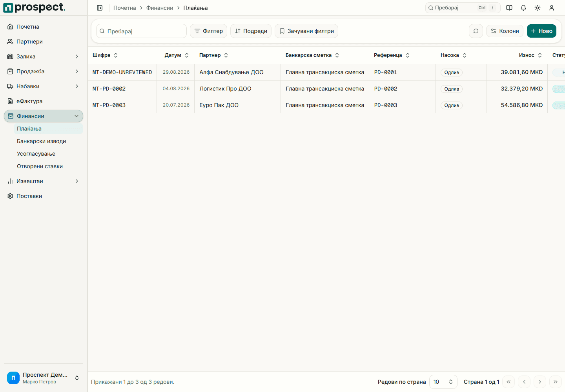Click amount 54.586,80 MKD

tap(522, 105)
